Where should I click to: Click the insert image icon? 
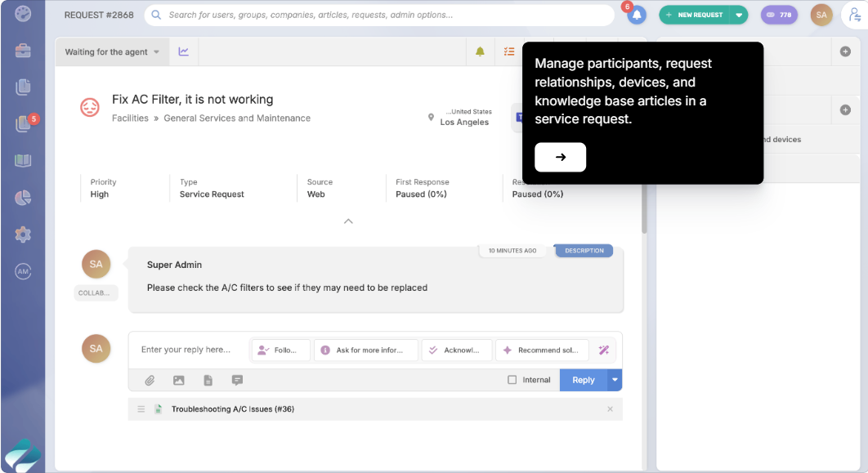(179, 380)
